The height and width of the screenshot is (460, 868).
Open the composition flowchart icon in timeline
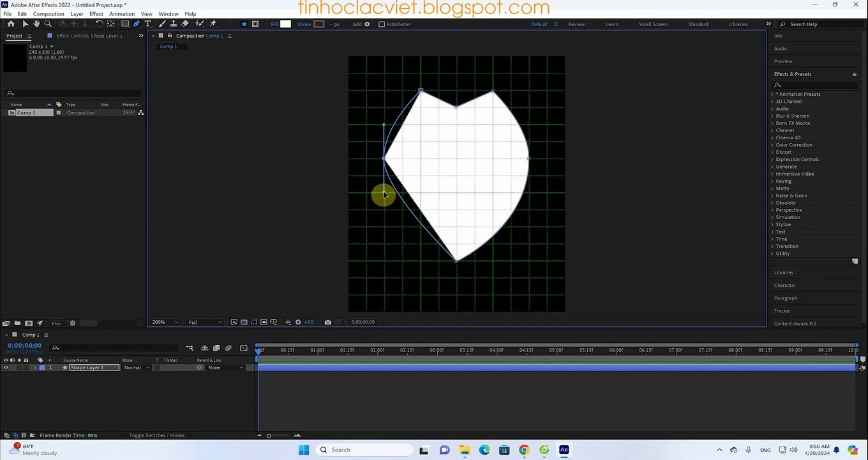190,348
